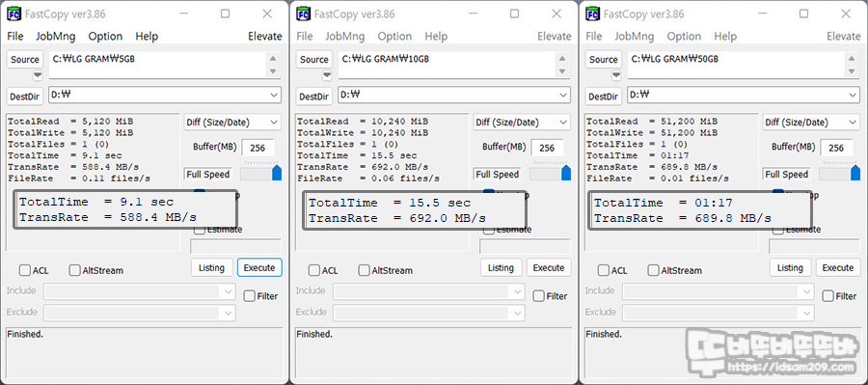Viewport: 868px width, 385px height.
Task: Click source field scroll-up arrow in 50GB window
Action: click(852, 59)
